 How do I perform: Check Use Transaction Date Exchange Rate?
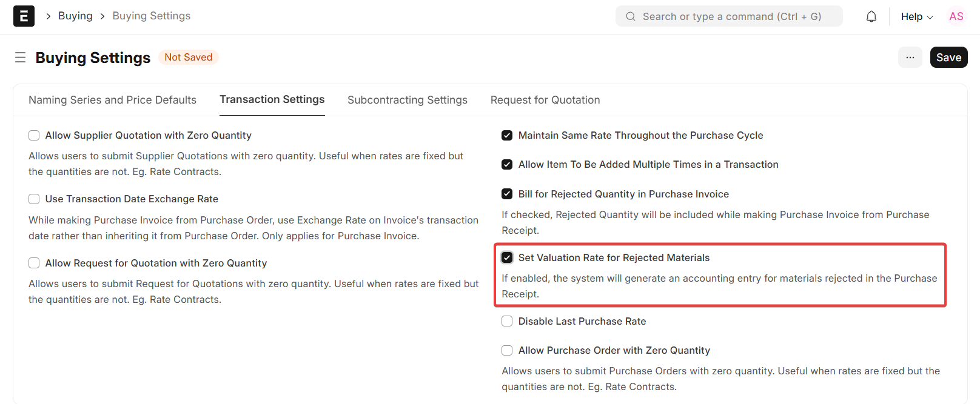[35, 199]
